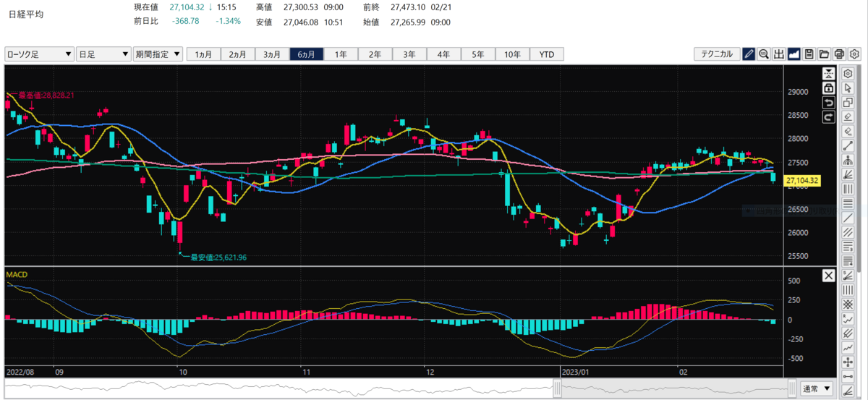
Task: Select the 3年 period tab
Action: click(x=409, y=54)
